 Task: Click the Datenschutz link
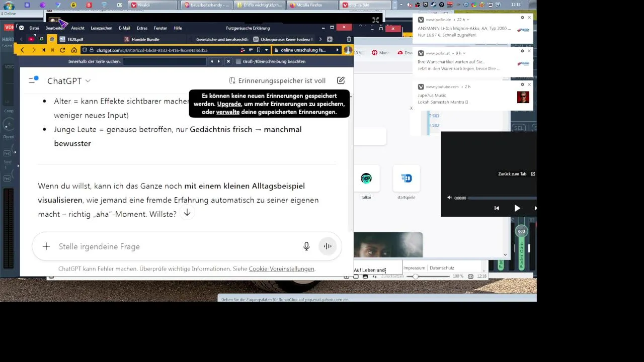coord(442,268)
